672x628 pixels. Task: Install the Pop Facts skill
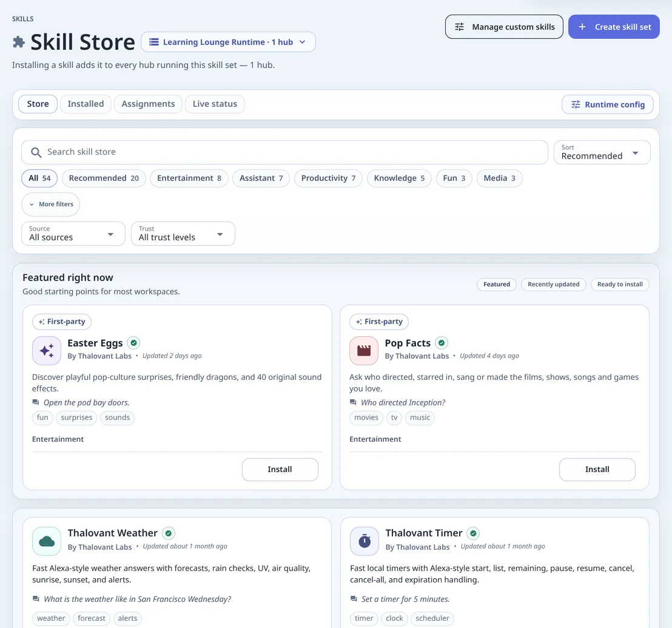click(x=597, y=470)
